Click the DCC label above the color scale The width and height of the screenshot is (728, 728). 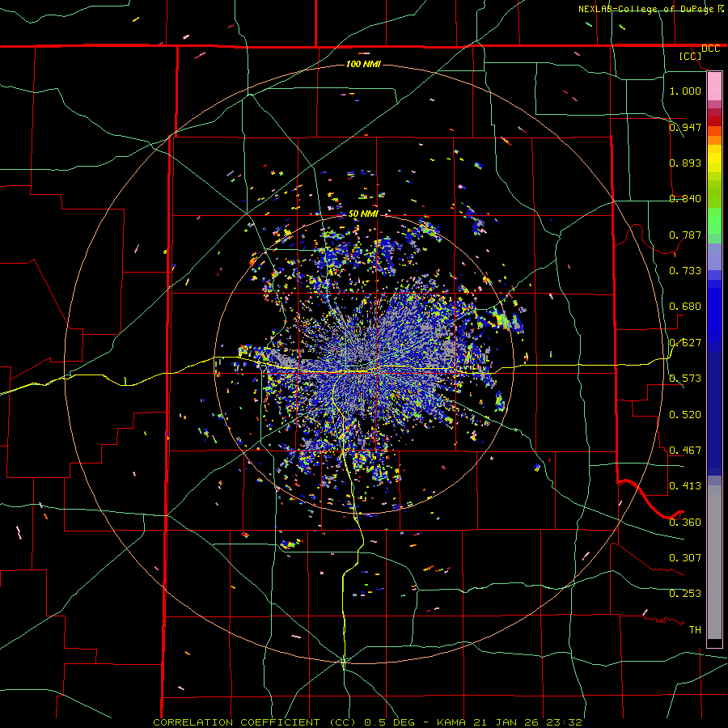[x=710, y=49]
